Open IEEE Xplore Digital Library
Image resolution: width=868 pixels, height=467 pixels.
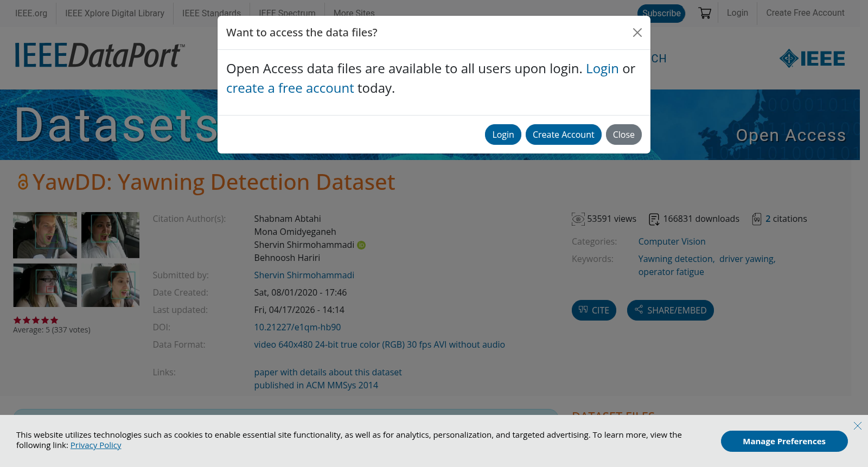coord(114,13)
